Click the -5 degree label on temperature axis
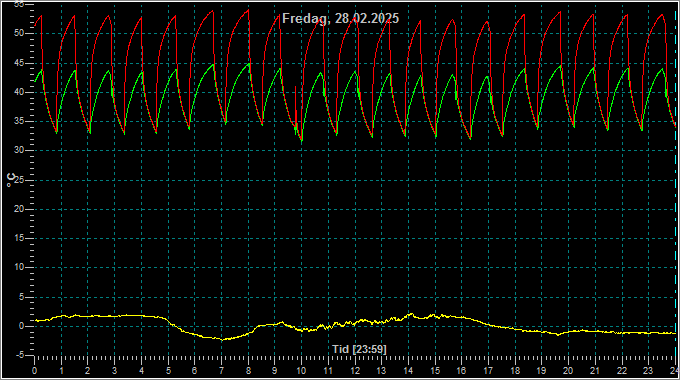 [x=20, y=355]
